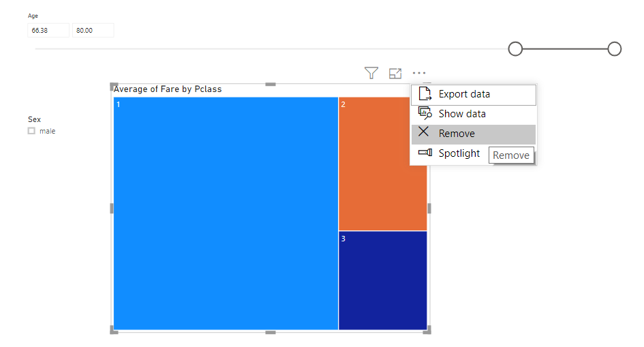Click the Spotlight highlighter icon
Screen dimensions: 644x347
pyautogui.click(x=425, y=153)
